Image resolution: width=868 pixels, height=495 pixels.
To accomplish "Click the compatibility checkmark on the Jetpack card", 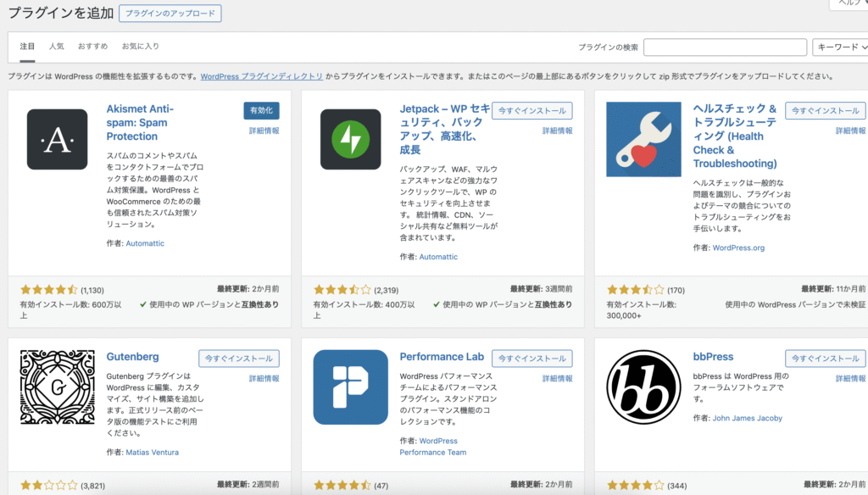I will tap(437, 304).
